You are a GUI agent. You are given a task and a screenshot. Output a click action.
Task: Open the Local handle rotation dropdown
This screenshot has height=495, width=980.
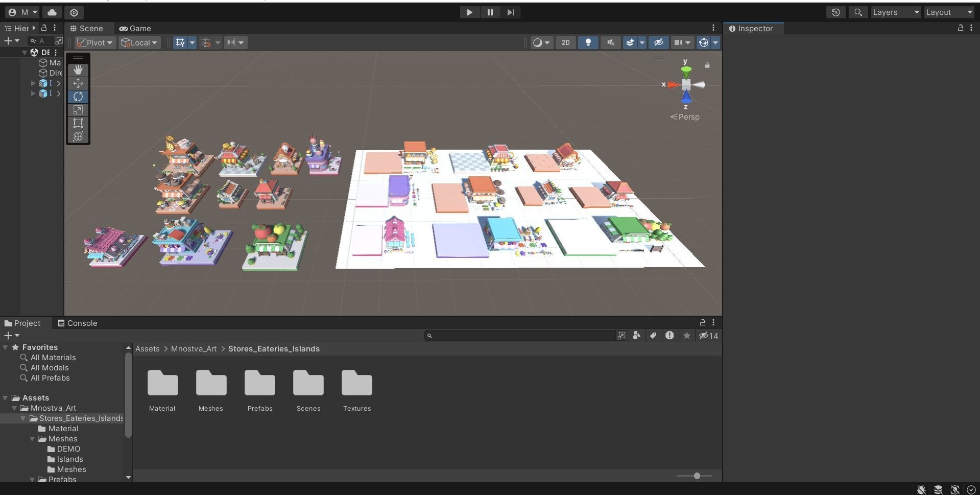[x=140, y=43]
